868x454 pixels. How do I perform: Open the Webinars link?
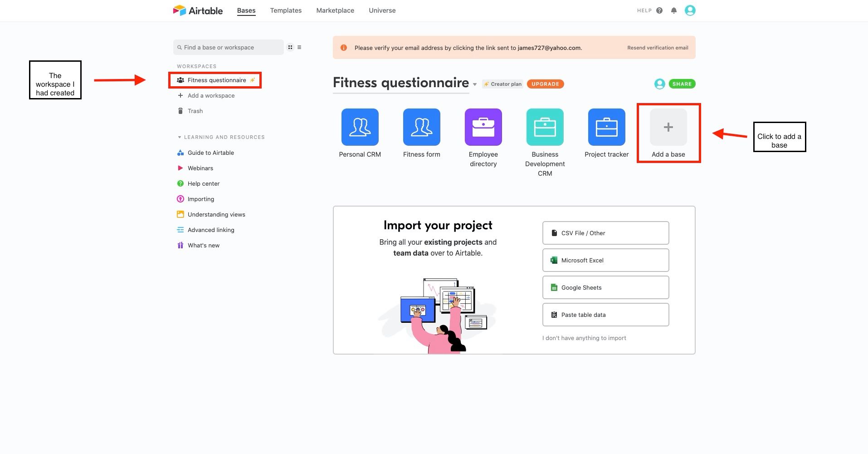(x=200, y=168)
